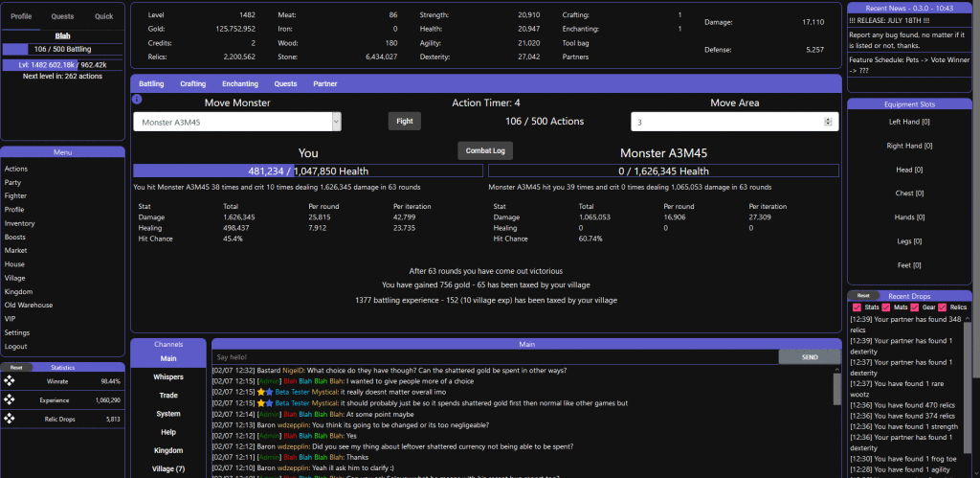Open Actions from the Menu
The width and height of the screenshot is (980, 478).
point(16,169)
